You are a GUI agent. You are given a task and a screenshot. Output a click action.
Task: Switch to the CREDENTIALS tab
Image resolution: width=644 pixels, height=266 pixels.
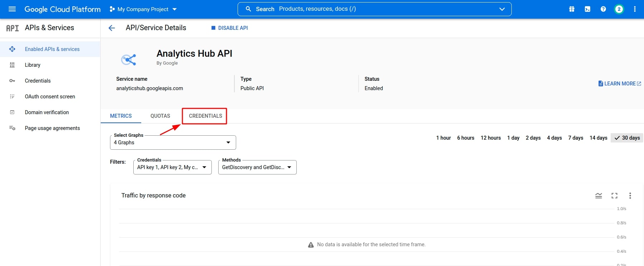205,116
